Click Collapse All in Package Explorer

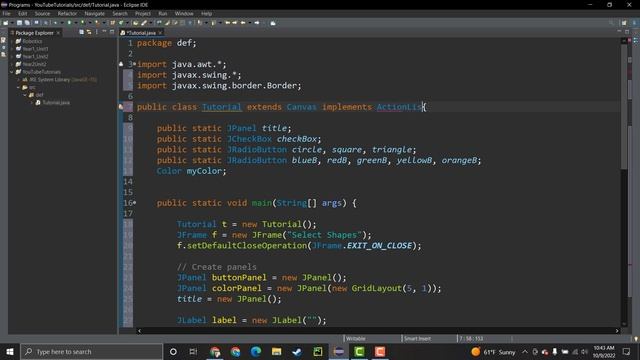[x=82, y=32]
